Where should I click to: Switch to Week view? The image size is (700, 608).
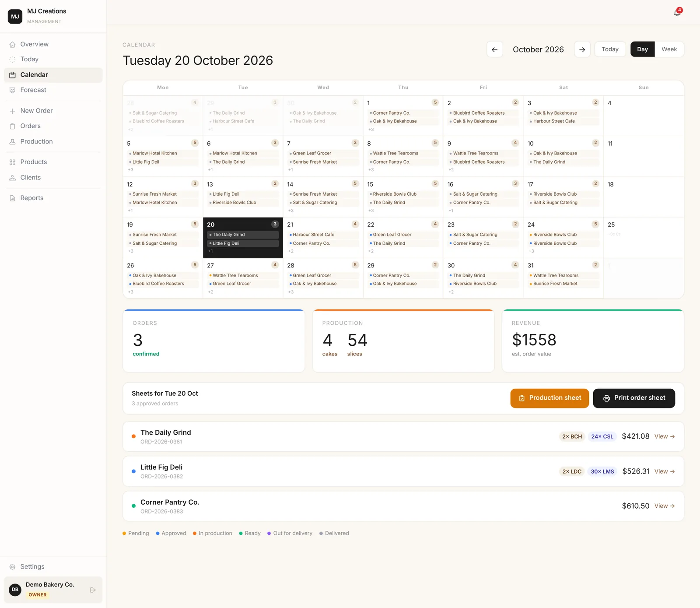click(669, 49)
